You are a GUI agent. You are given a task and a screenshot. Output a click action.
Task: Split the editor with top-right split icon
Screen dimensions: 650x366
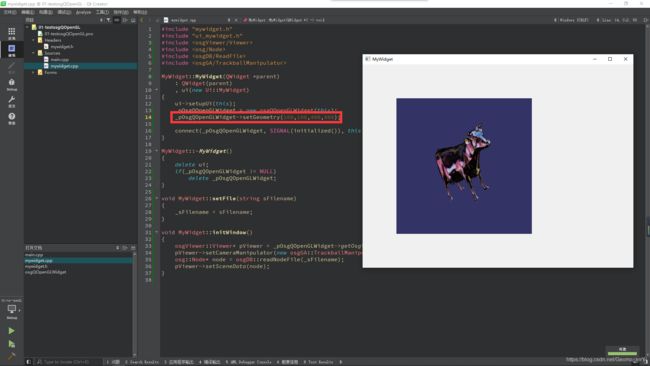click(645, 20)
